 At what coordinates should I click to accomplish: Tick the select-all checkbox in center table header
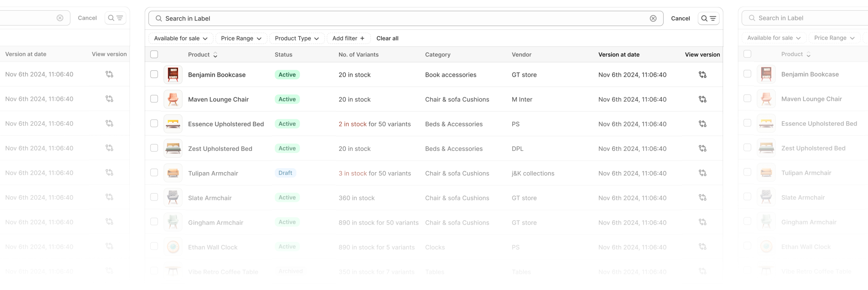pyautogui.click(x=154, y=55)
